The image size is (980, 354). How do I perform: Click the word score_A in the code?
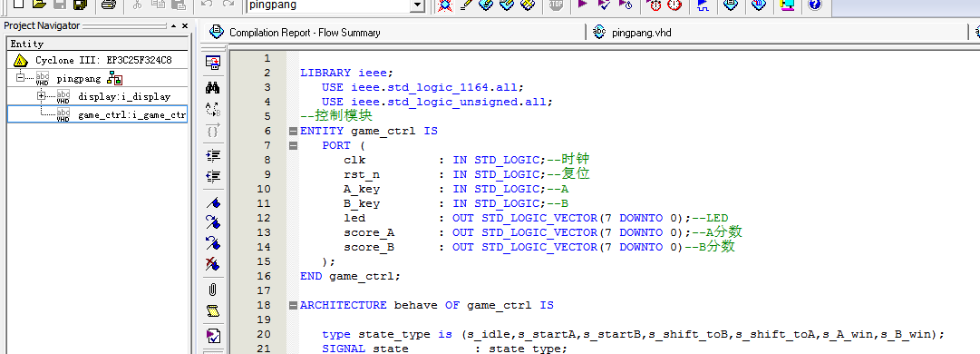[x=369, y=232]
